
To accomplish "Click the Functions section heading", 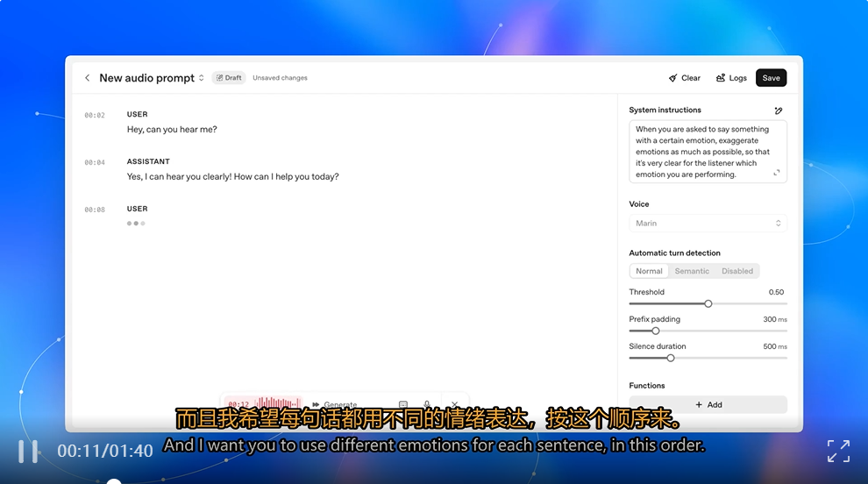I will [646, 386].
